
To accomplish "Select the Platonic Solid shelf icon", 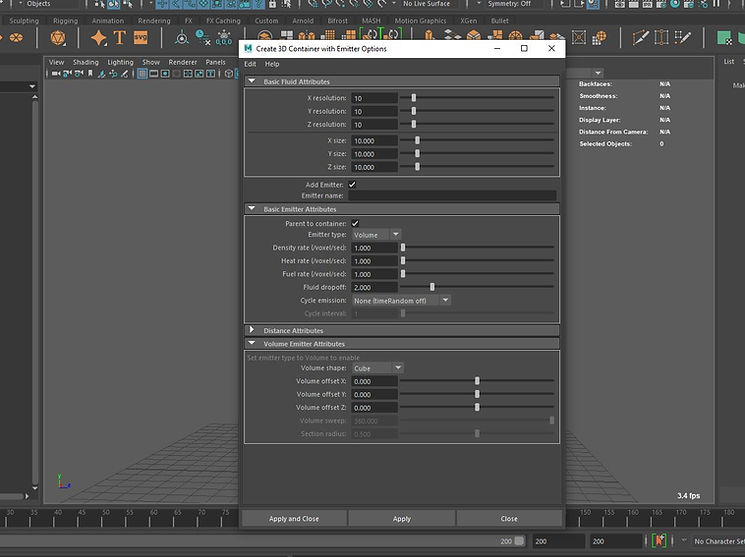I will pyautogui.click(x=58, y=38).
